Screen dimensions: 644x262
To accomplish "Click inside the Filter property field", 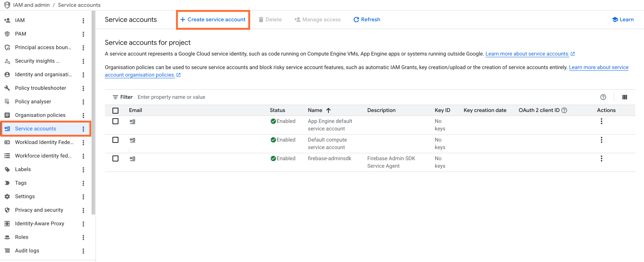I will (171, 97).
